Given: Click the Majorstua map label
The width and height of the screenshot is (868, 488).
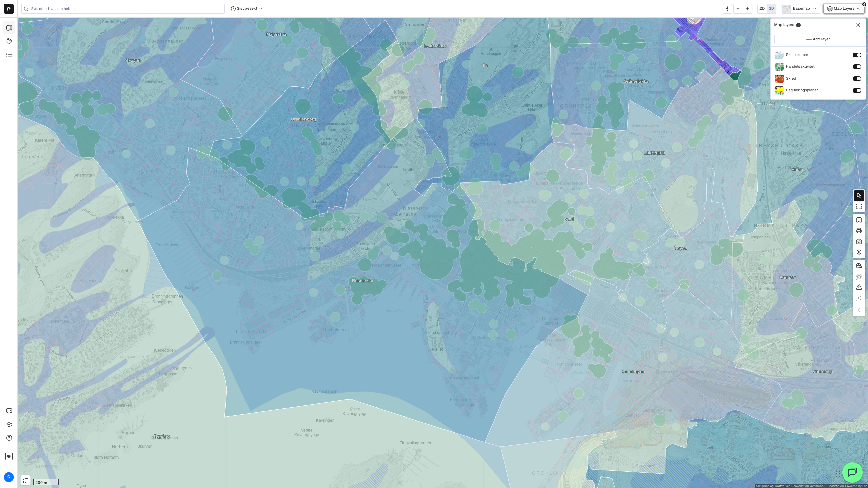Looking at the screenshot, I should pos(276,34).
